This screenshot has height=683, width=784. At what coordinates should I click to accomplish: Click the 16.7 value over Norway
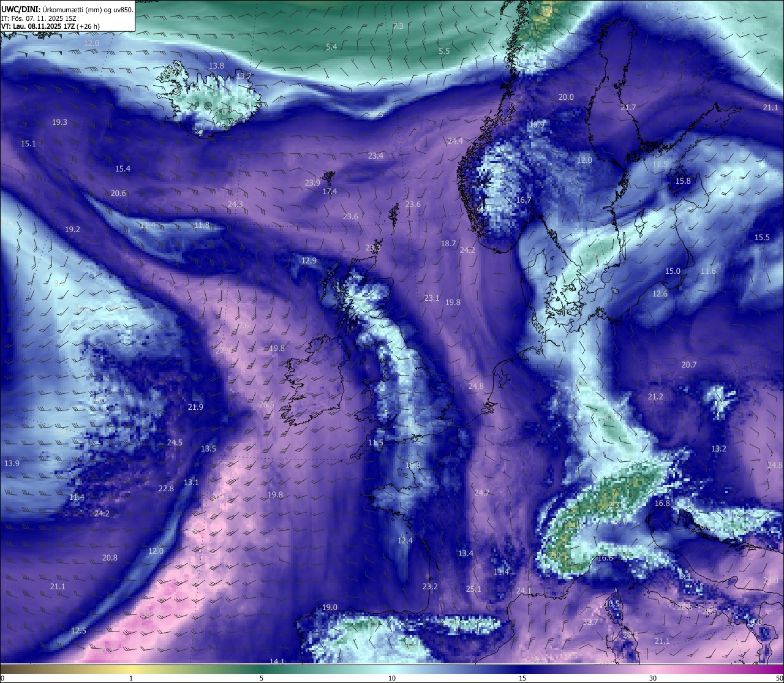tap(524, 200)
